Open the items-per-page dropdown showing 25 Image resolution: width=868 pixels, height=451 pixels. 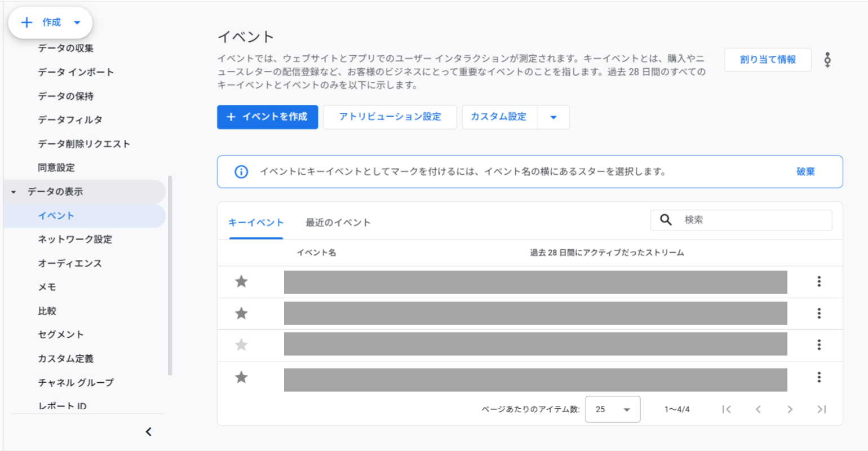click(612, 409)
